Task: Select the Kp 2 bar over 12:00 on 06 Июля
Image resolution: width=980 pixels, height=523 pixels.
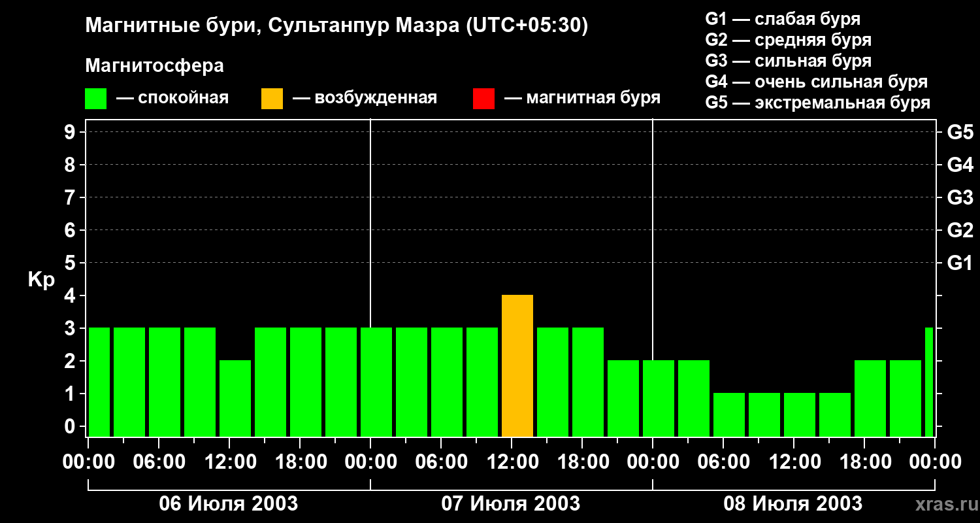Action: point(235,399)
